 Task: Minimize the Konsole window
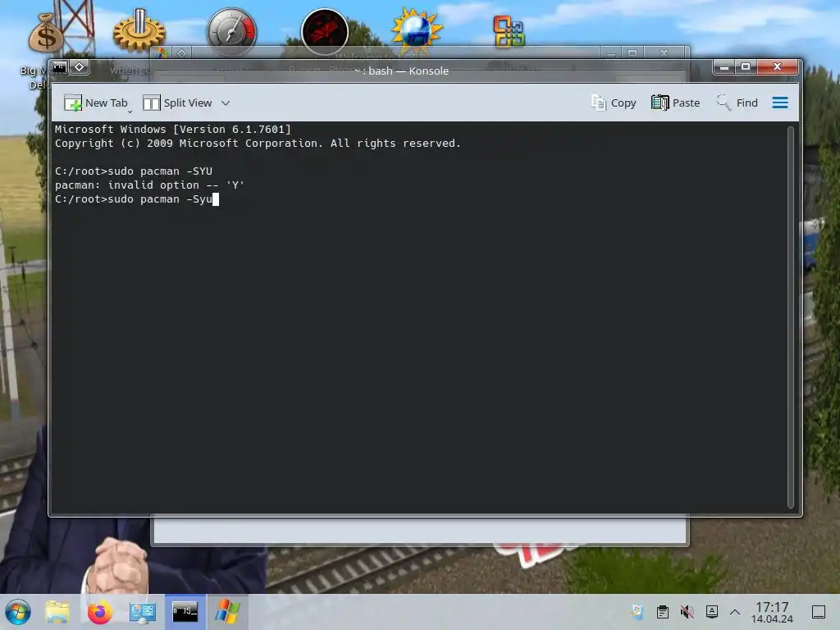pos(724,67)
